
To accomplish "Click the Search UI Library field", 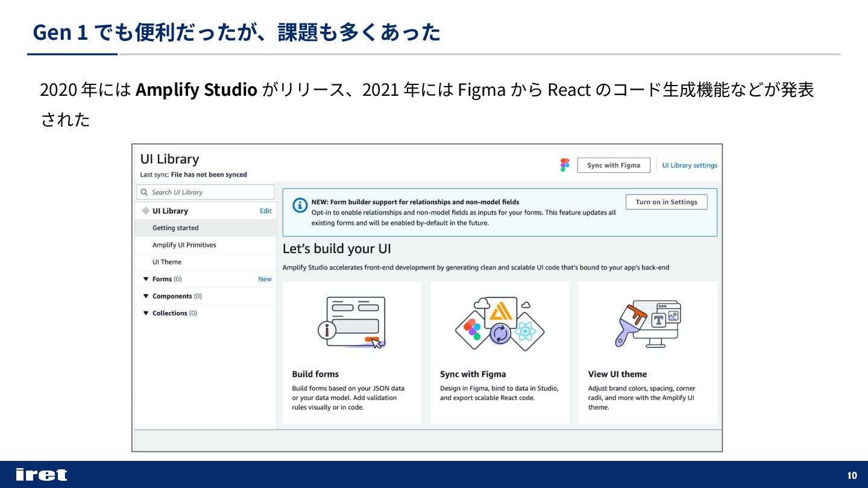I will click(206, 192).
